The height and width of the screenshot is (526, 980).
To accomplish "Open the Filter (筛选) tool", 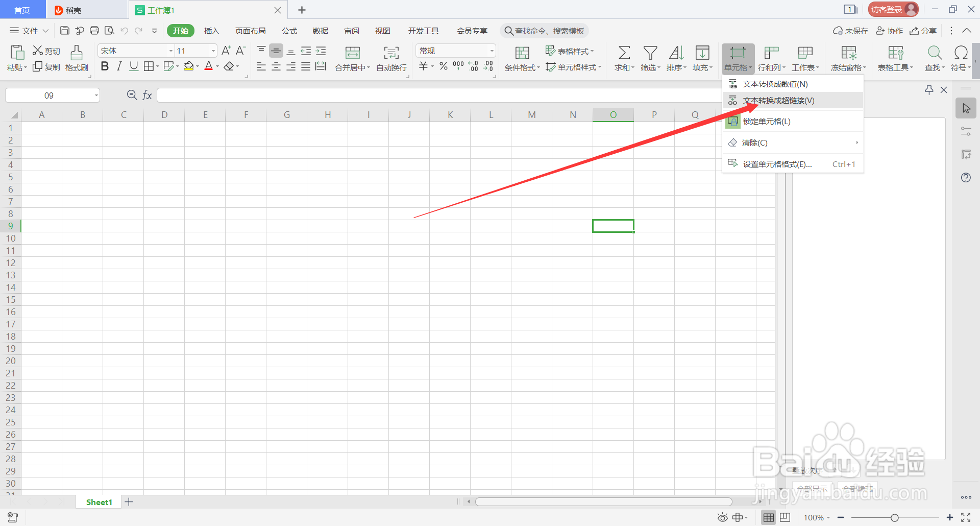I will point(650,58).
